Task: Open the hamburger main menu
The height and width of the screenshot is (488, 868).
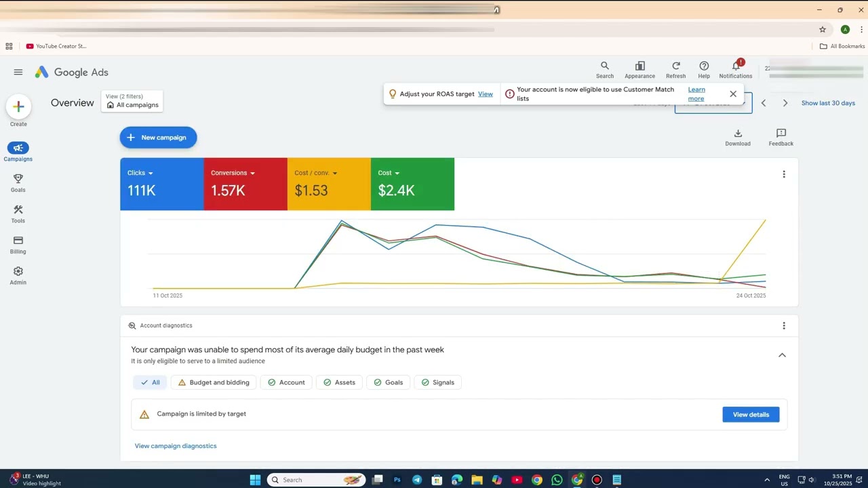Action: coord(18,72)
